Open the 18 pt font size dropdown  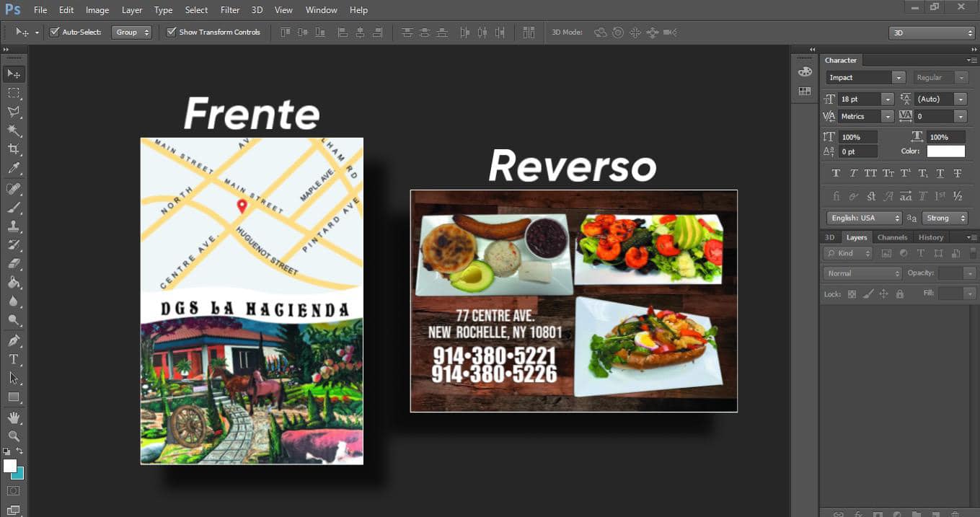888,99
